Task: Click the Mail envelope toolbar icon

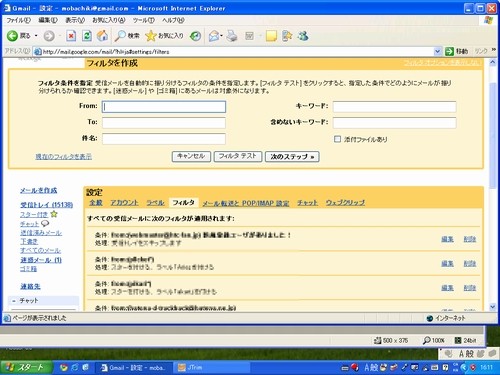Action: pos(214,36)
